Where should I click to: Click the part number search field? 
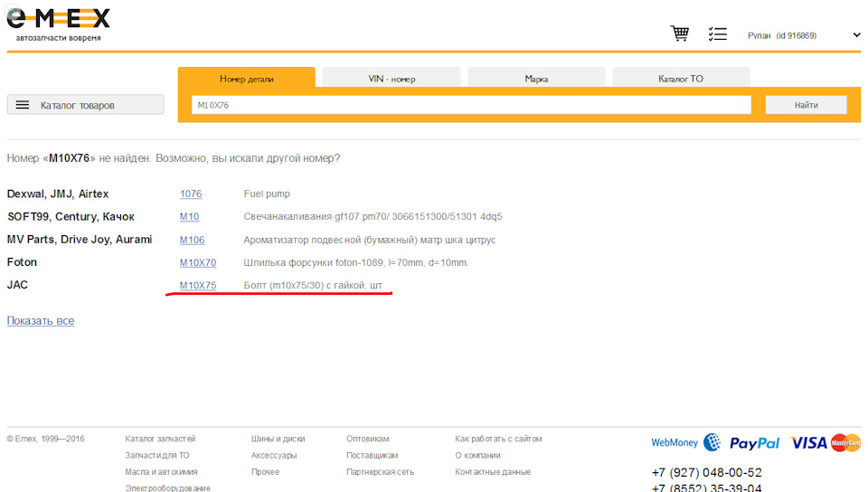coord(470,105)
